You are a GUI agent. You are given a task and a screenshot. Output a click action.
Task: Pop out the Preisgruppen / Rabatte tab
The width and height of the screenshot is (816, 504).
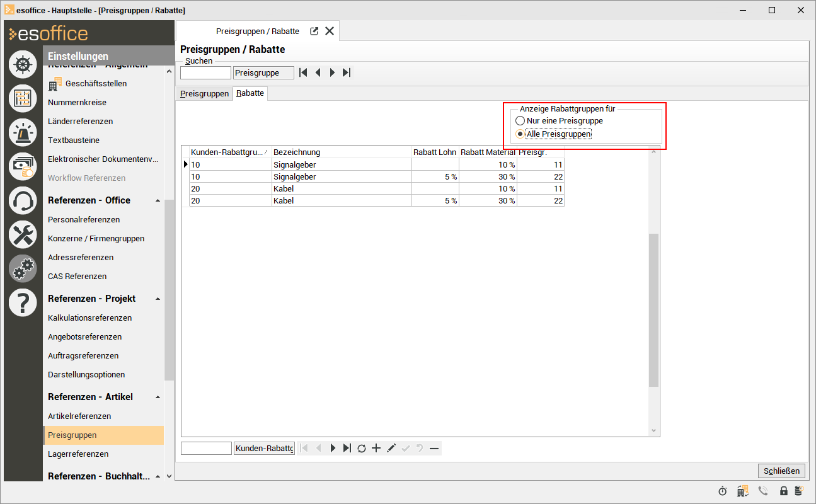pos(314,31)
